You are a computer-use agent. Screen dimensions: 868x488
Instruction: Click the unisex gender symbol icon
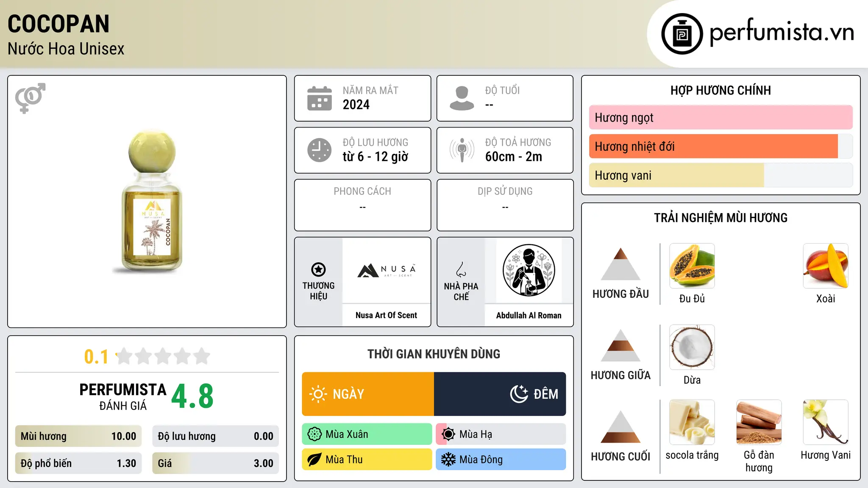[30, 98]
